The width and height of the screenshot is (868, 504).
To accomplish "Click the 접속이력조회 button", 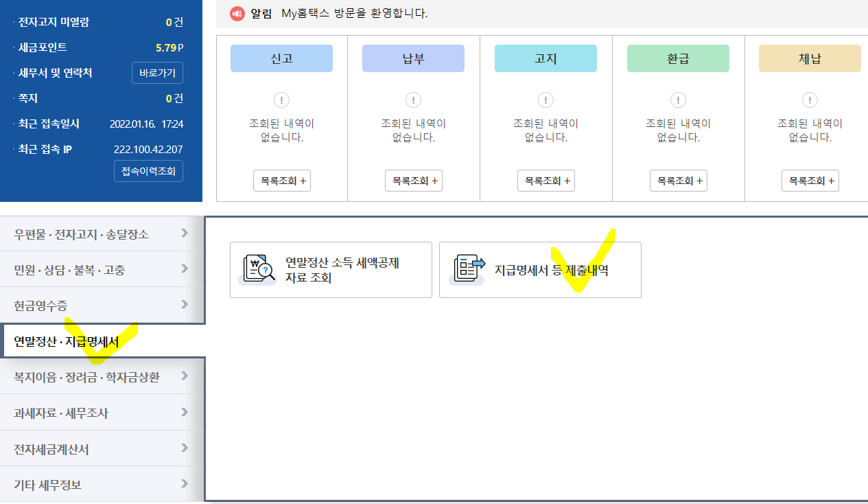I will click(148, 171).
